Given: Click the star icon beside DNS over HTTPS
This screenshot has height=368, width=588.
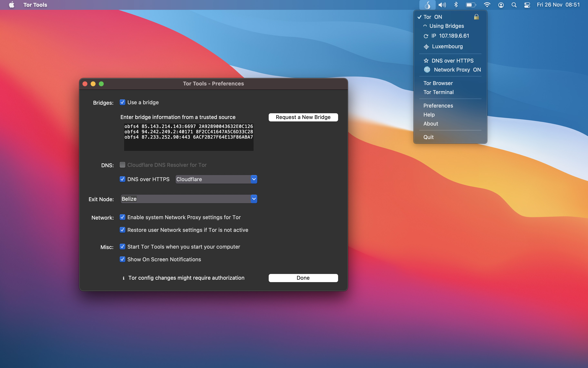Looking at the screenshot, I should pyautogui.click(x=426, y=61).
